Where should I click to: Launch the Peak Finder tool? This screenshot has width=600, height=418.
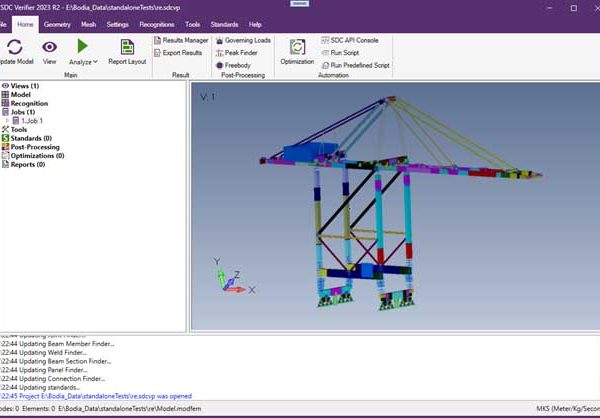click(x=236, y=53)
